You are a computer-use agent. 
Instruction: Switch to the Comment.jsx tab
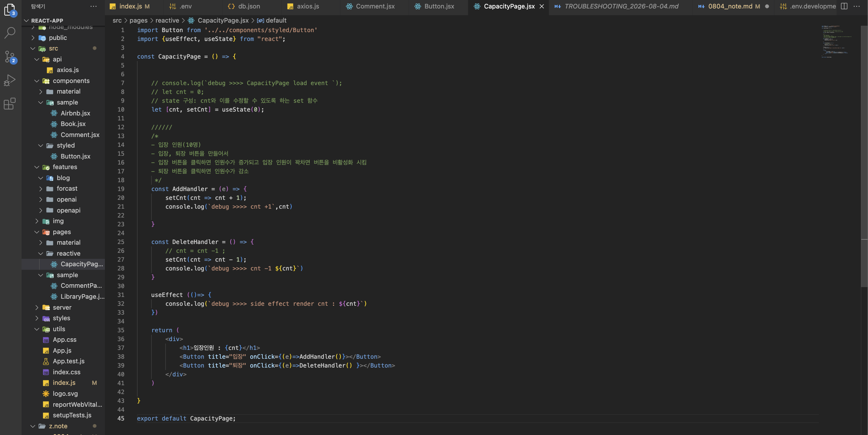coord(374,6)
